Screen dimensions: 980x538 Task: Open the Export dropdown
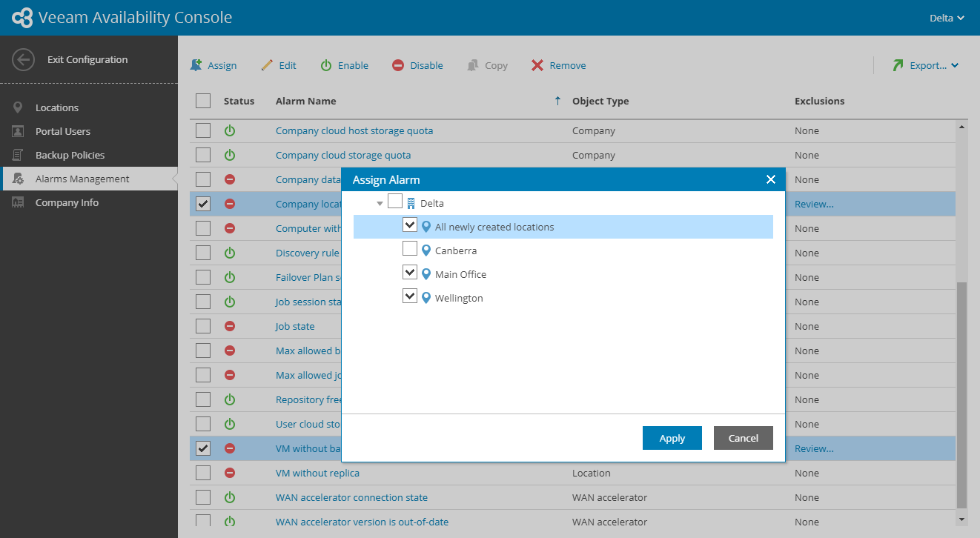(x=925, y=65)
